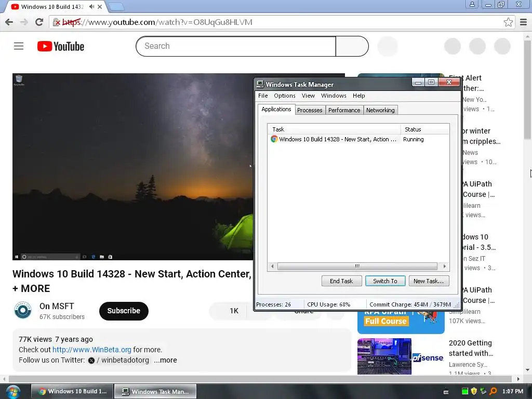Click the New Task... button
Screen dimensions: 532x399
click(429, 281)
